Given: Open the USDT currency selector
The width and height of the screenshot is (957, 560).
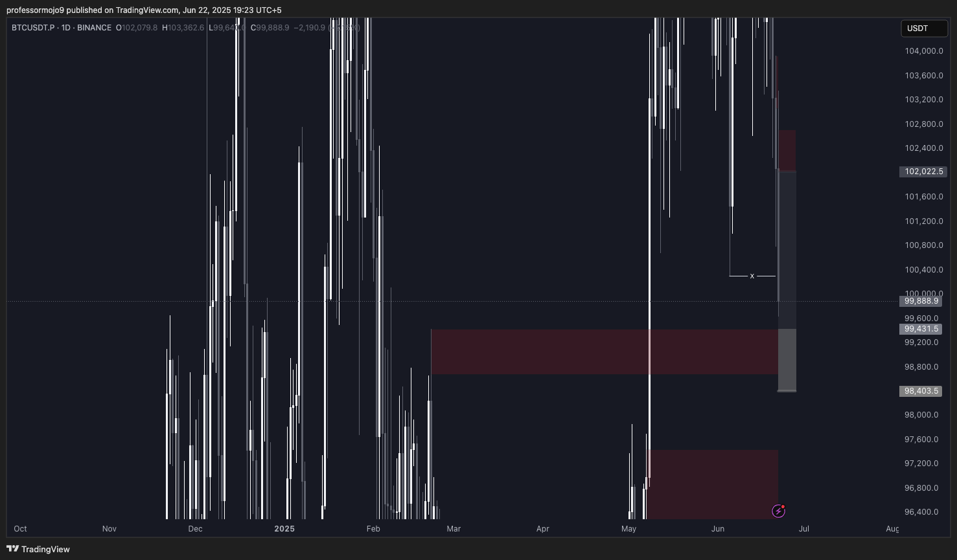Looking at the screenshot, I should point(925,28).
